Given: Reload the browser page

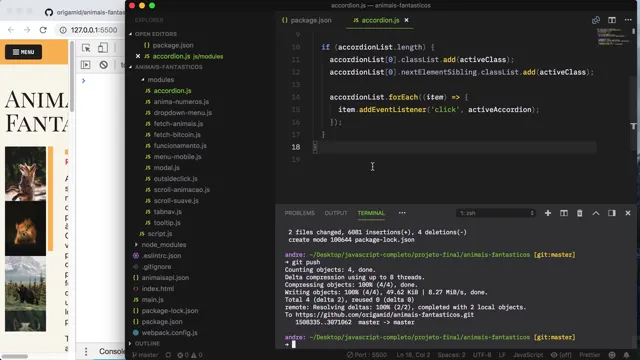Looking at the screenshot, I should (43, 30).
